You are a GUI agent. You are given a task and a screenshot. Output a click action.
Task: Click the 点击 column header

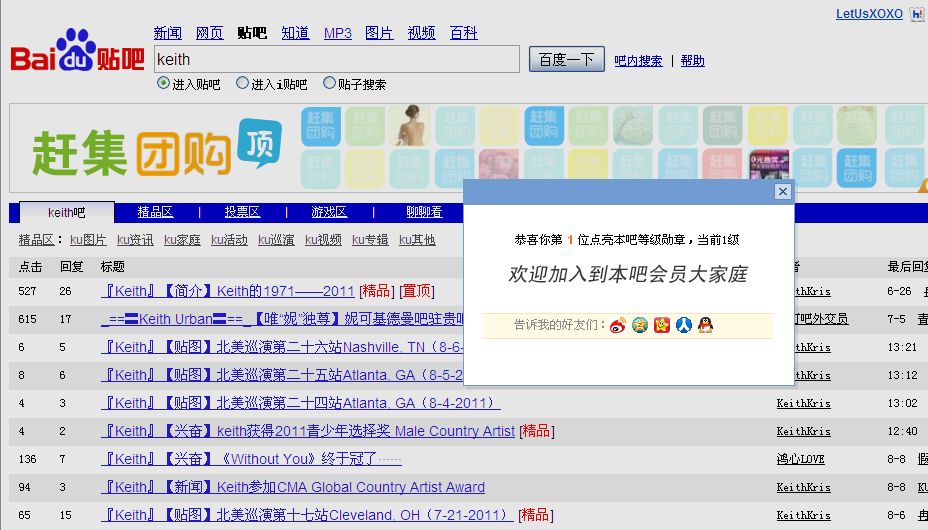click(x=30, y=267)
